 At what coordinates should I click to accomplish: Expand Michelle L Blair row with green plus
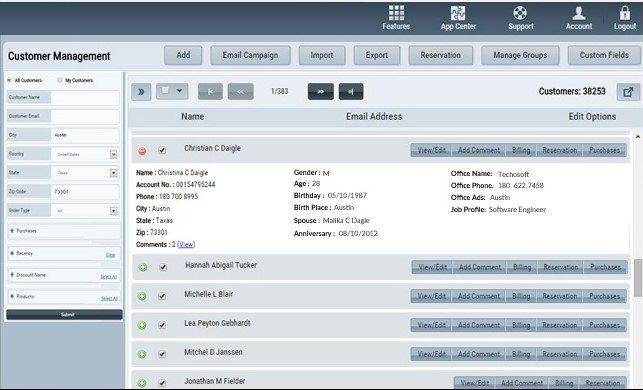pos(142,296)
